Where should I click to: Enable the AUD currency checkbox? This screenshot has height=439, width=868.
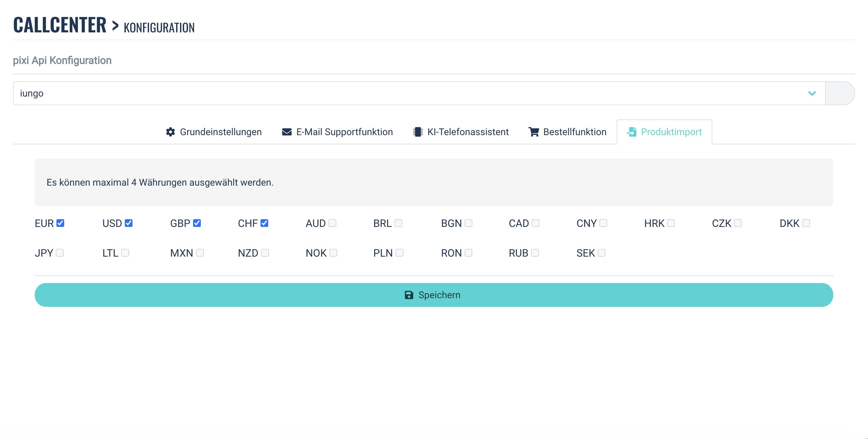[x=332, y=223]
